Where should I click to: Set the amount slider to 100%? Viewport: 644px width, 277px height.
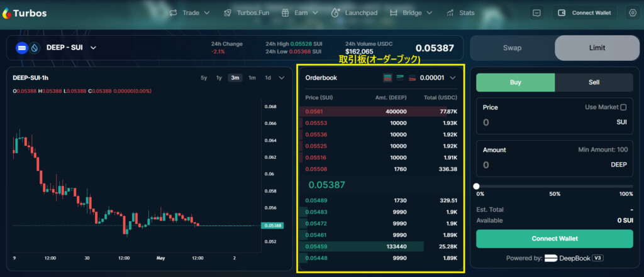(x=626, y=193)
